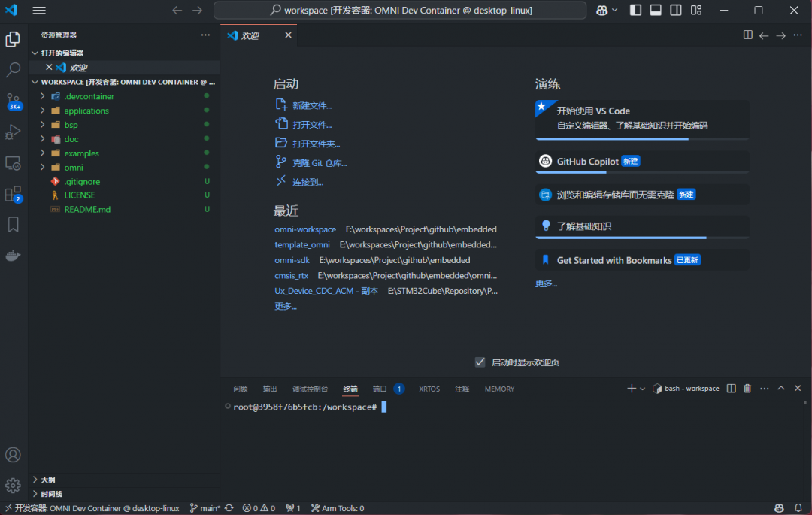Open Get Started with Bookmarks walkthrough
812x515 pixels.
(641, 260)
